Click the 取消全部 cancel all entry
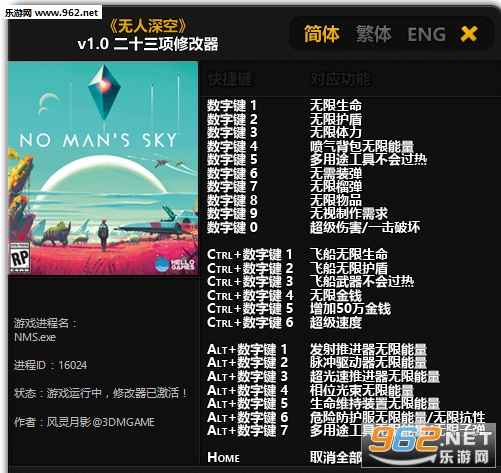 pyautogui.click(x=336, y=457)
